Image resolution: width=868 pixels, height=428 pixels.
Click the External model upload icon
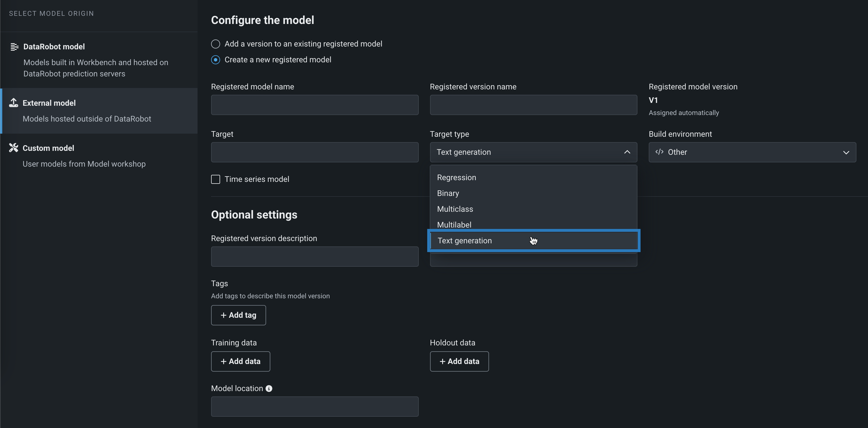click(14, 103)
